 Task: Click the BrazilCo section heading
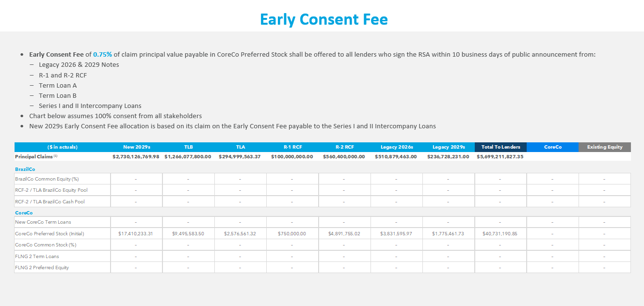point(25,169)
